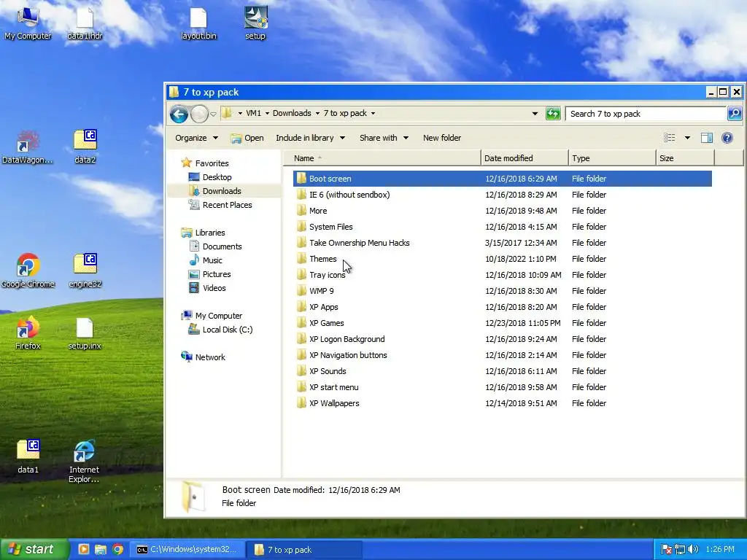Sort by the Type column header
747x560 pixels.
tap(612, 158)
